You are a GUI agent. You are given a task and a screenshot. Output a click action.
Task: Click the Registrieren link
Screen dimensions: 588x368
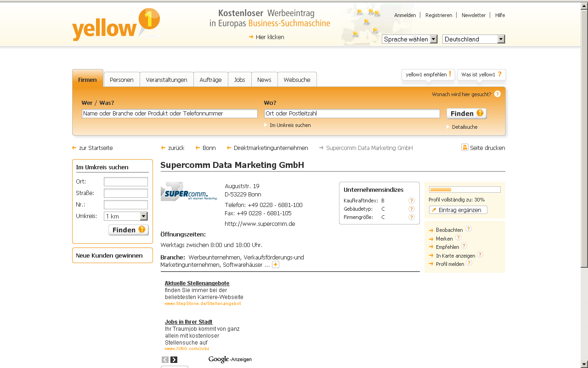(x=439, y=15)
